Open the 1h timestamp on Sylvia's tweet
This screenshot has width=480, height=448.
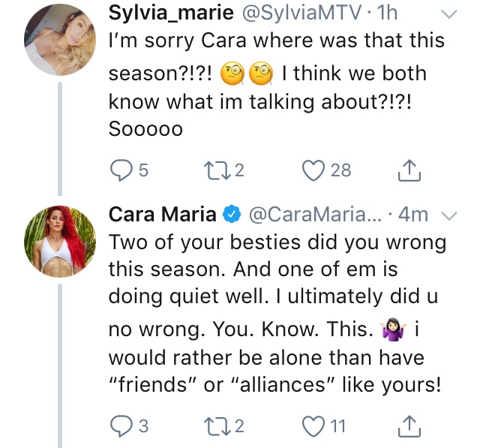coord(387,13)
